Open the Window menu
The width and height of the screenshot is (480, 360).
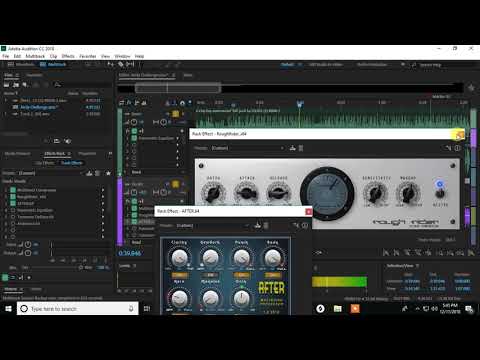122,56
